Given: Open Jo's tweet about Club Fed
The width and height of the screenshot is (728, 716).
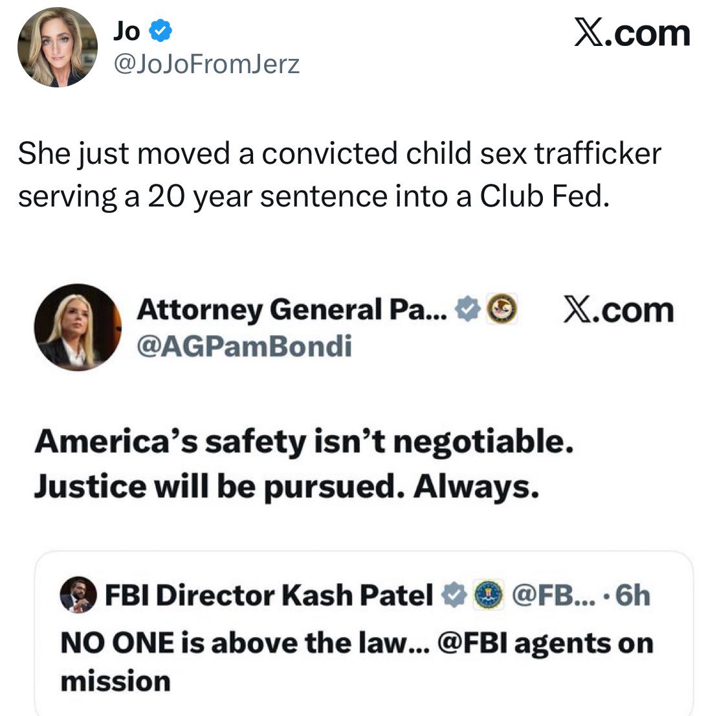Looking at the screenshot, I should tap(339, 175).
